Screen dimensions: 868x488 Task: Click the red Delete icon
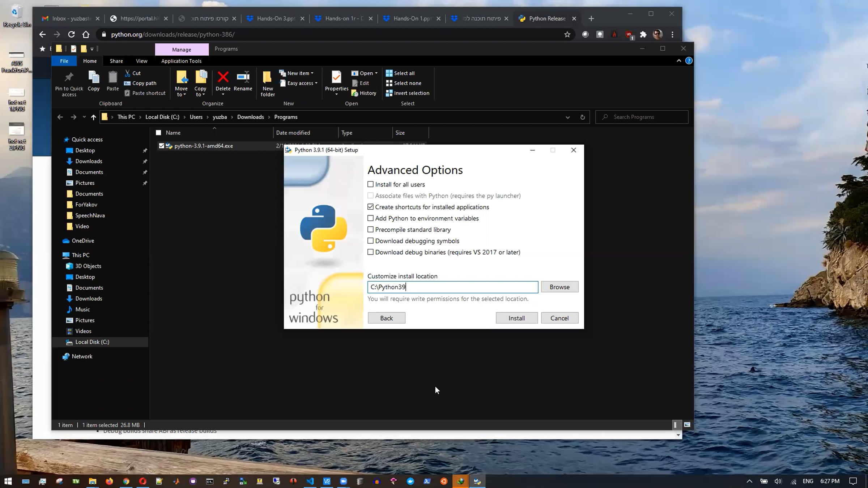coord(223,77)
